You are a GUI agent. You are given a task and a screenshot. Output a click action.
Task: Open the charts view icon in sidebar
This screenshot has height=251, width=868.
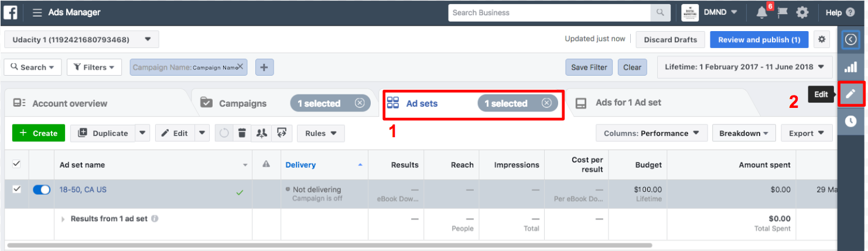pyautogui.click(x=851, y=66)
